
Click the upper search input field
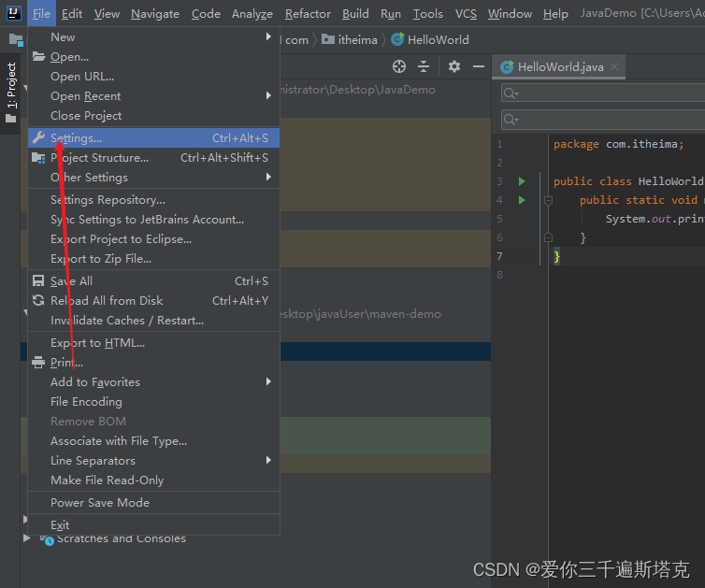click(x=603, y=93)
